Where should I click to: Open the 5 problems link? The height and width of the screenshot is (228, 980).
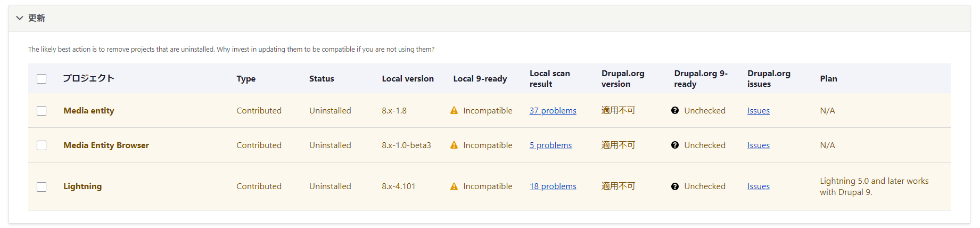point(550,145)
